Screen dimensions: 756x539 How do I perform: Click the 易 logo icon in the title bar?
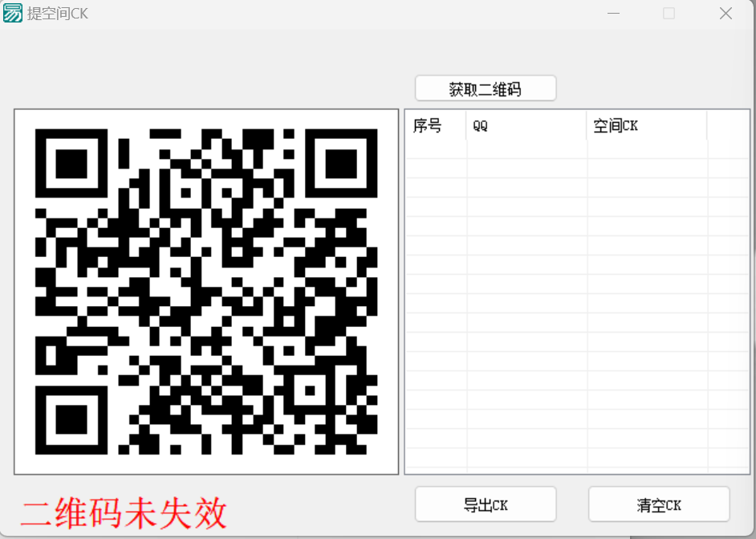coord(11,13)
